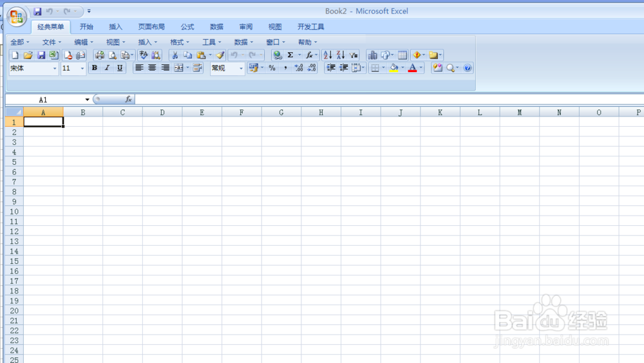This screenshot has width=644, height=363.
Task: Open the 格式 classic menu
Action: coord(180,42)
